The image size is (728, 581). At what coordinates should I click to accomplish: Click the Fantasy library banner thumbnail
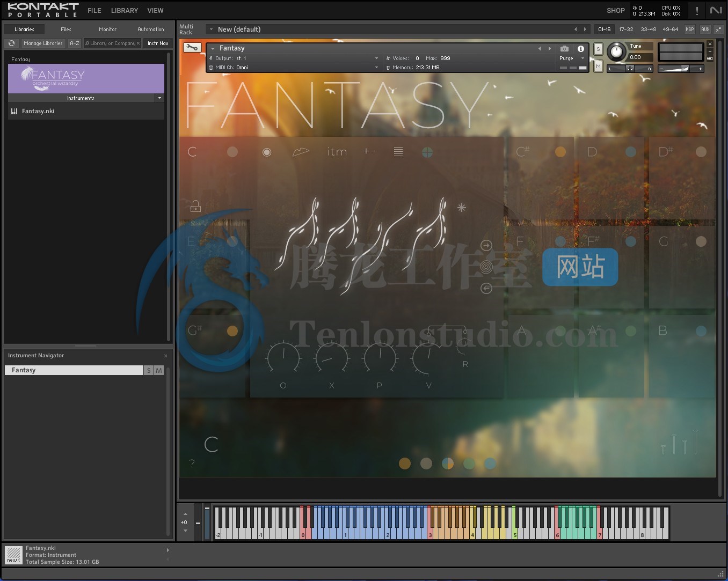(86, 79)
